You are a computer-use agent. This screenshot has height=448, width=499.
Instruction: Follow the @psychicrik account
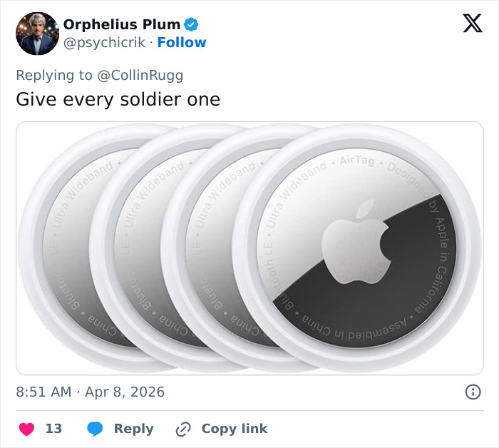point(182,42)
